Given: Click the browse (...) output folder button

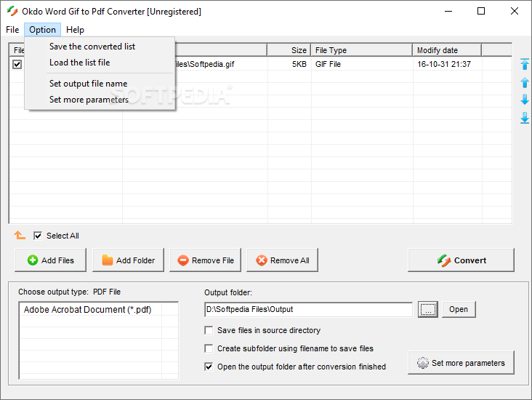Looking at the screenshot, I should click(x=428, y=309).
